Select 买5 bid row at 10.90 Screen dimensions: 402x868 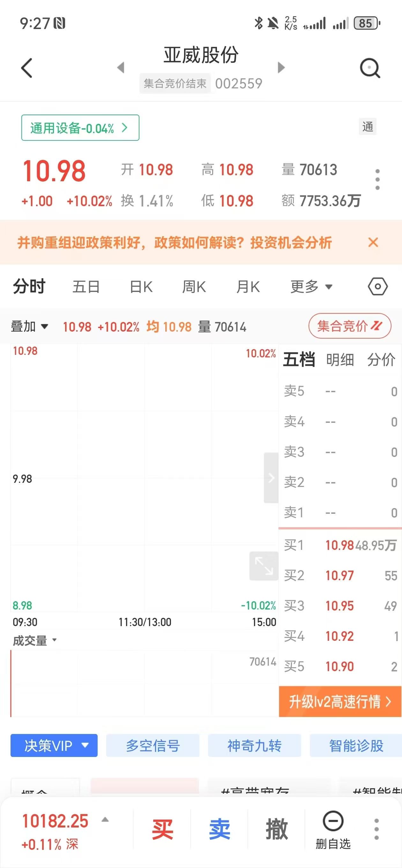340,666
